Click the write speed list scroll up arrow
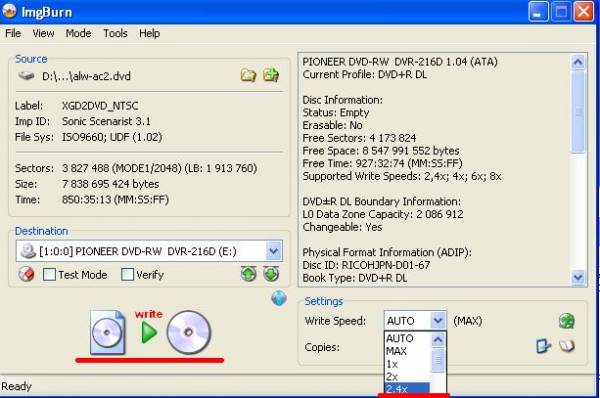The height and width of the screenshot is (398, 600). pos(438,339)
